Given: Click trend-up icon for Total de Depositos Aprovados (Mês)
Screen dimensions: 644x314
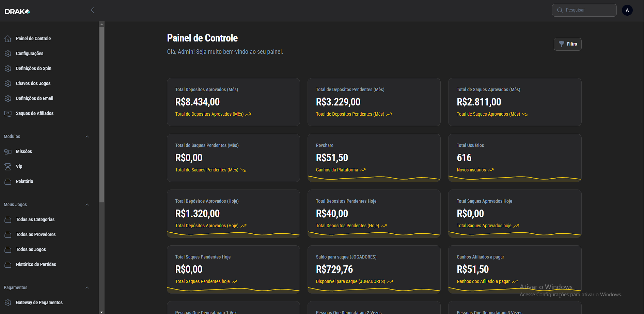Looking at the screenshot, I should point(248,114).
